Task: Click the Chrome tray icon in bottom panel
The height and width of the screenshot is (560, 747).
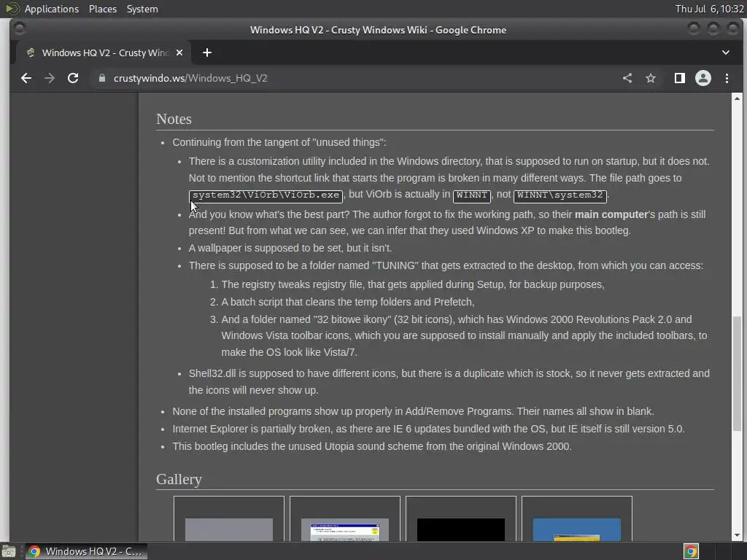Action: pyautogui.click(x=691, y=551)
